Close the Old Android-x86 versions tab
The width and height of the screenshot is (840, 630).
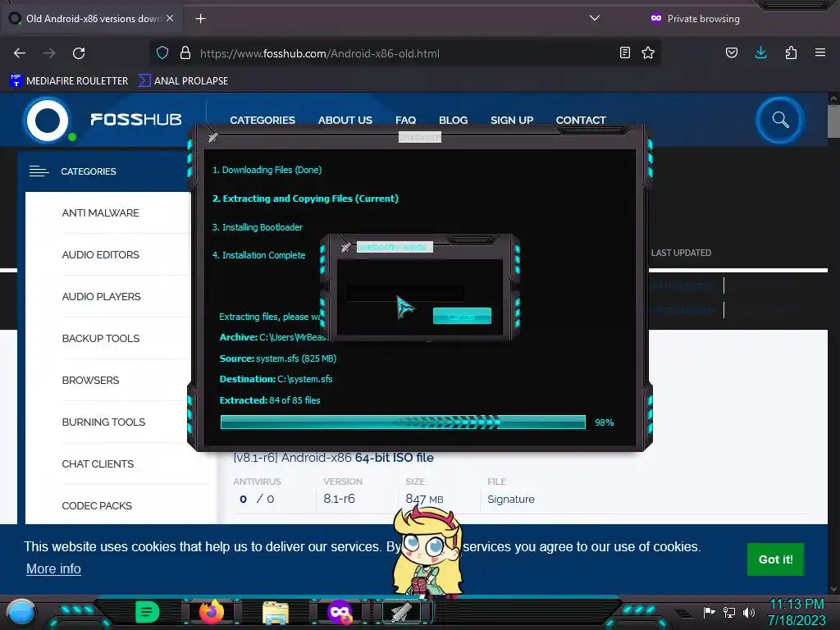click(170, 18)
